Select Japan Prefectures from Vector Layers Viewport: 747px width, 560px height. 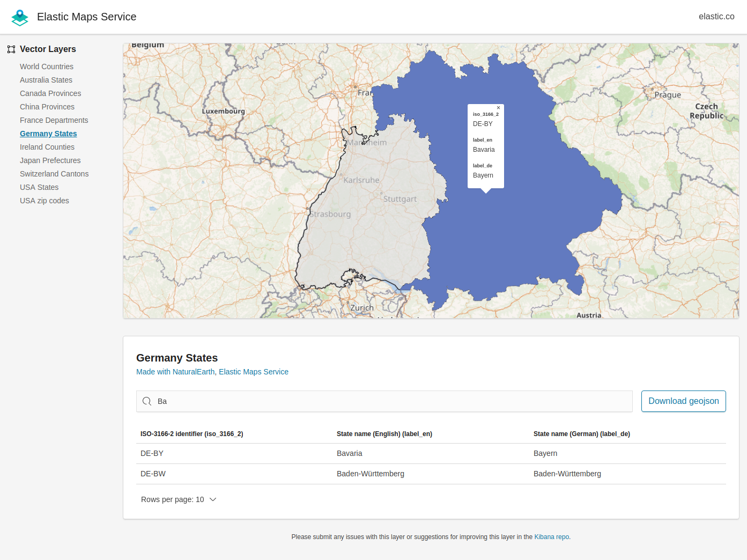point(50,160)
